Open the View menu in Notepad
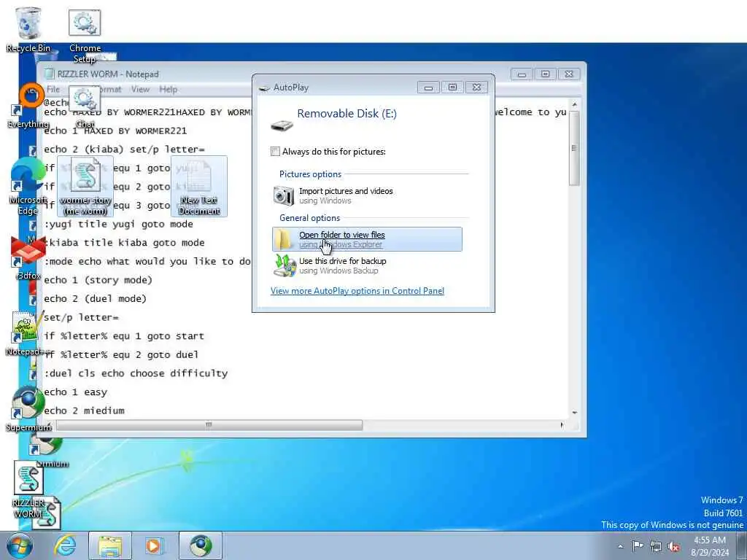Viewport: 747px width, 560px height. pos(140,89)
